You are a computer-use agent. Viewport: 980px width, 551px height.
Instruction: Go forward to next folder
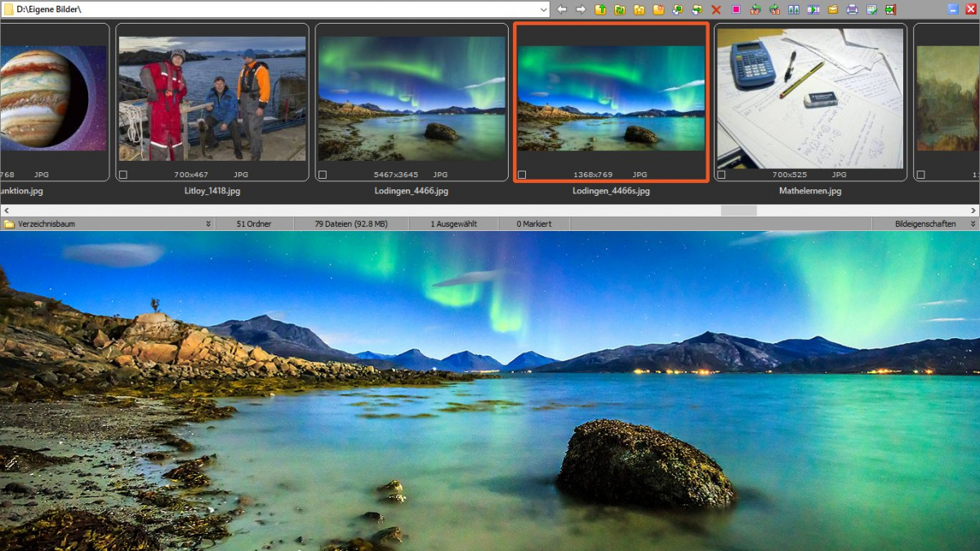582,10
